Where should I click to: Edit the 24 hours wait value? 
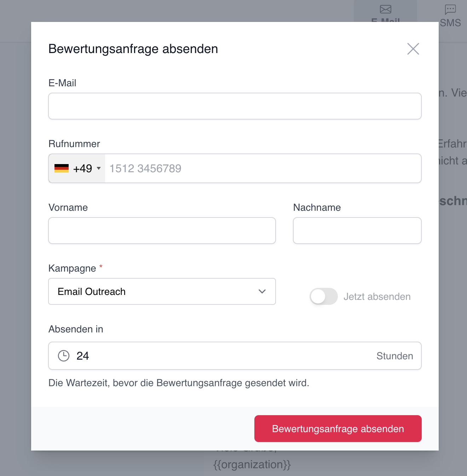212,356
